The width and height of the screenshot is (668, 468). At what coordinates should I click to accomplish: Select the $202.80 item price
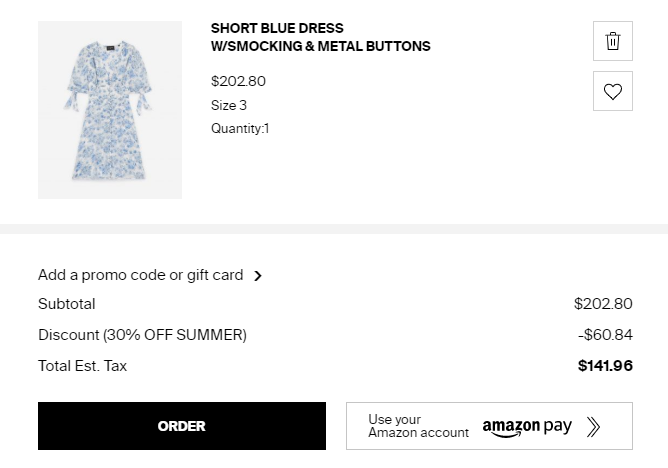pos(238,81)
